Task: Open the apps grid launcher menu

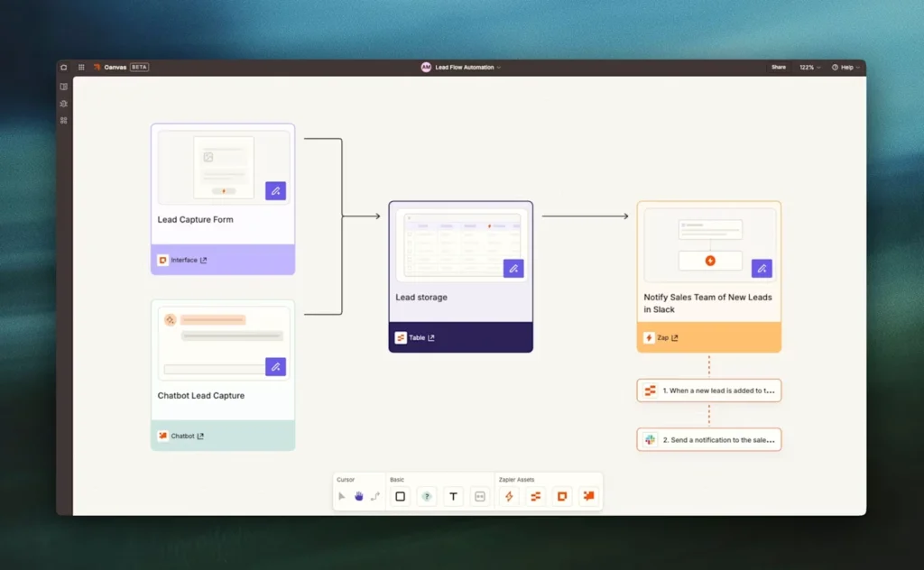Action: 80,67
